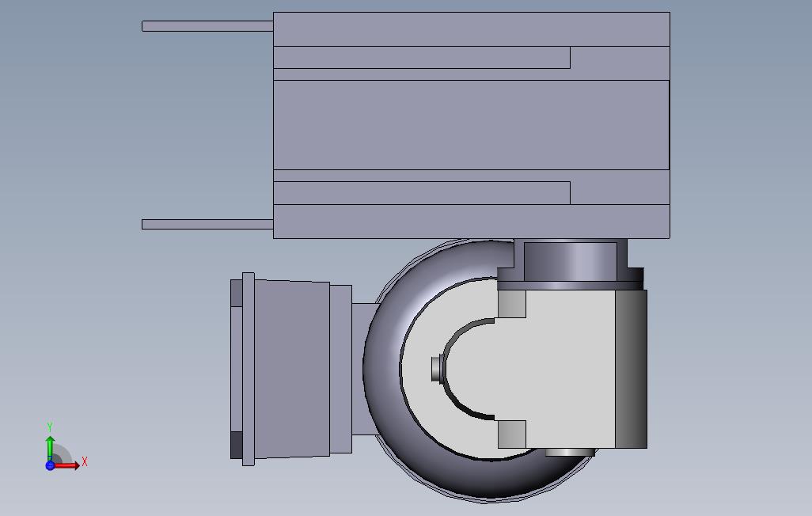Click the green Y axis arrow of the triad
This screenshot has height=516, width=812.
pyautogui.click(x=50, y=448)
